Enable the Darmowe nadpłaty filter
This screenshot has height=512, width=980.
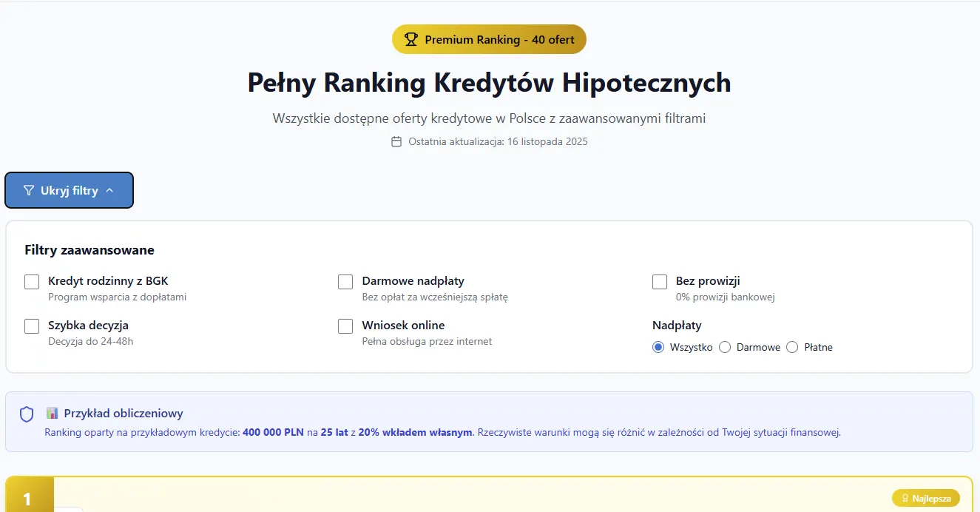[x=345, y=282]
